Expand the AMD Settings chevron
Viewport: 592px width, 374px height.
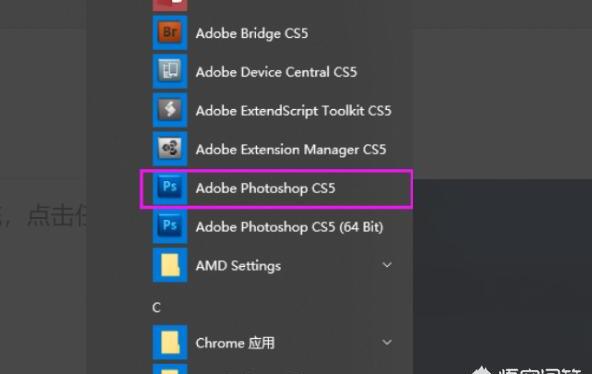click(387, 265)
